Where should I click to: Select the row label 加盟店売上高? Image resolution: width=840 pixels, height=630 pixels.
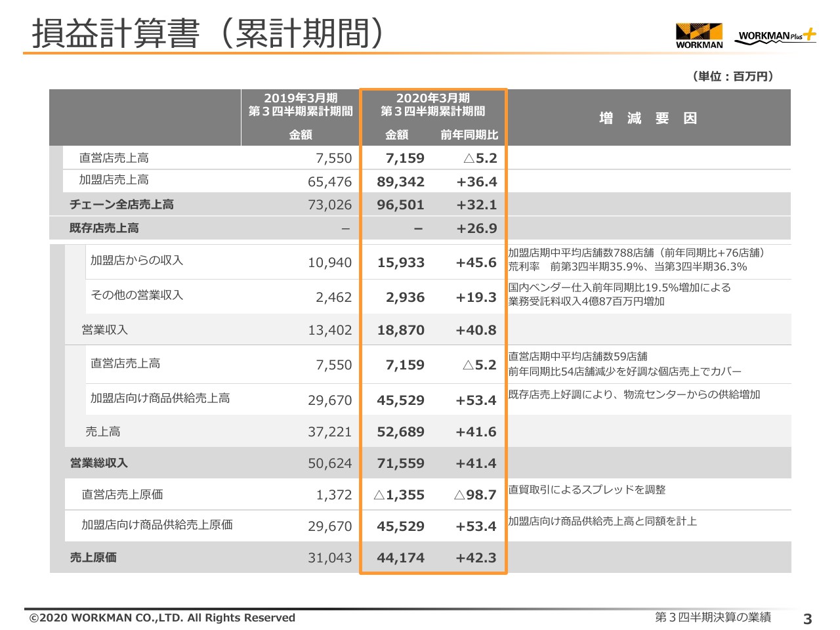coord(114,180)
